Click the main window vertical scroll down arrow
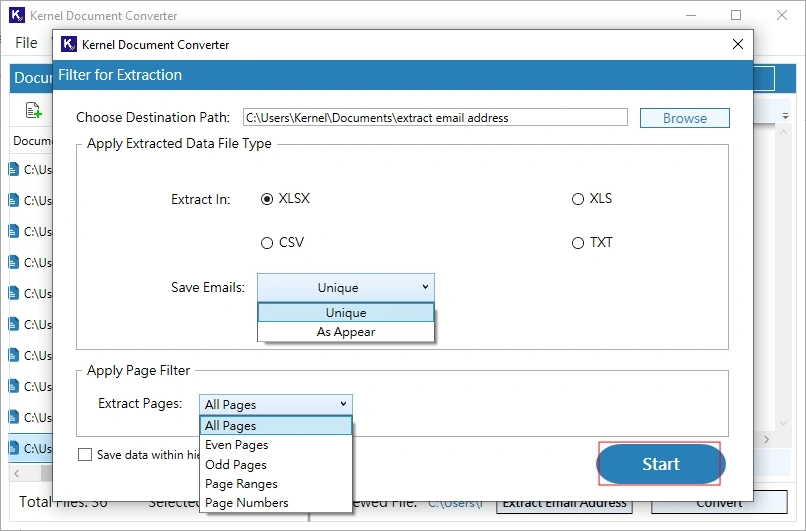This screenshot has width=806, height=531. pyautogui.click(x=783, y=424)
